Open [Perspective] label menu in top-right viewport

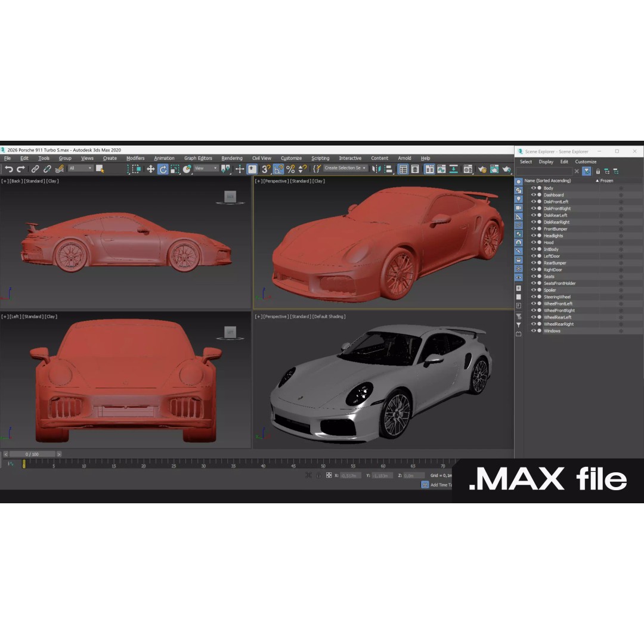pos(275,181)
